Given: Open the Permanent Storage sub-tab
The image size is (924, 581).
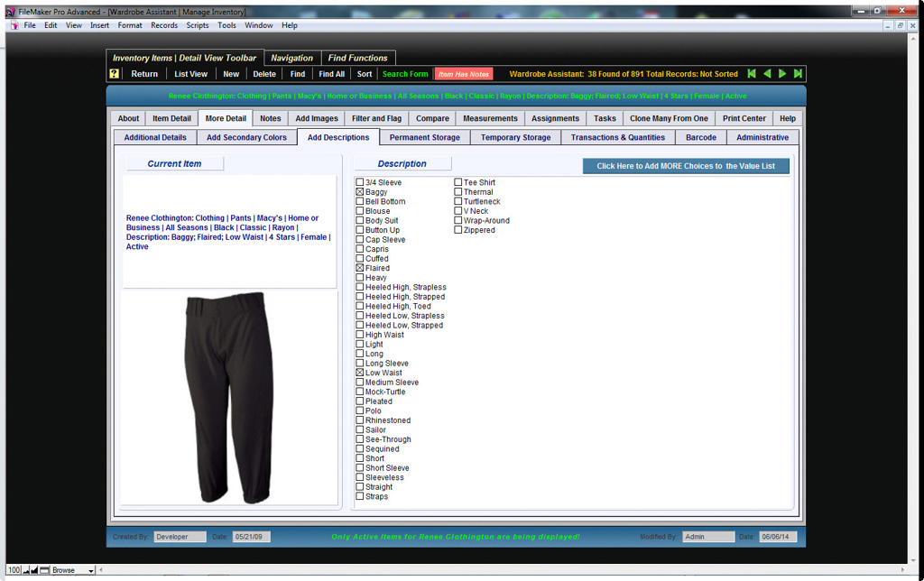Looking at the screenshot, I should 424,137.
